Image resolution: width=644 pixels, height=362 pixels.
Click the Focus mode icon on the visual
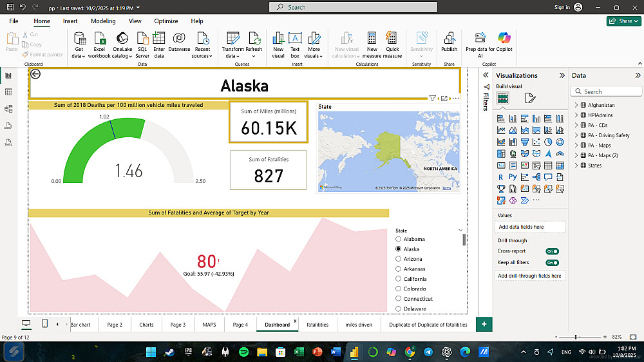click(444, 98)
